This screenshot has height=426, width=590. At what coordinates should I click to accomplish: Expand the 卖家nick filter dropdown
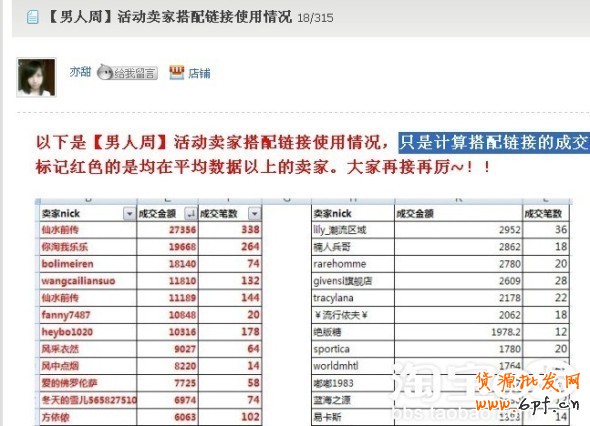129,214
